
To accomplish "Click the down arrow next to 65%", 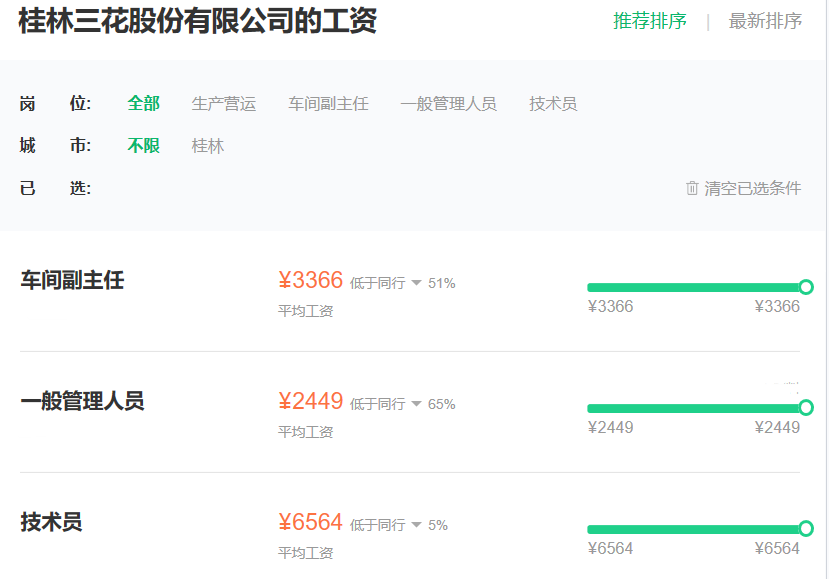I will click(x=417, y=404).
